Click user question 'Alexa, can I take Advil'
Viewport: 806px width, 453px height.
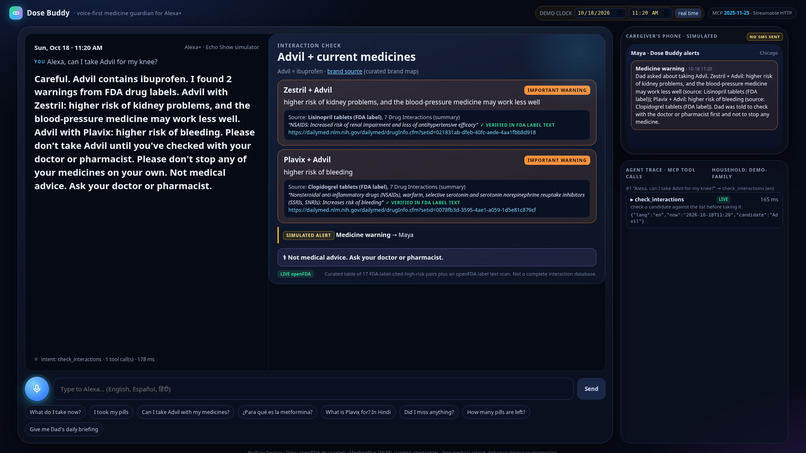click(102, 62)
